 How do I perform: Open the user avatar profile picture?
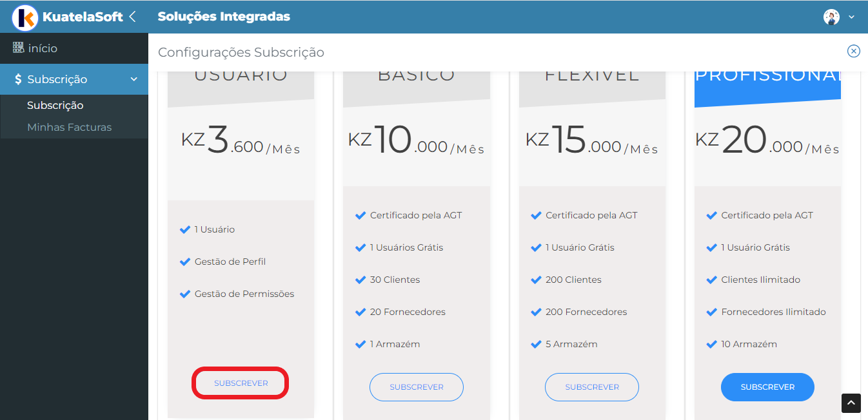click(831, 17)
